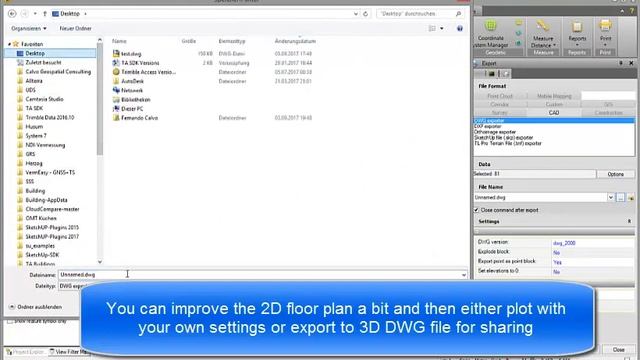
Task: Select Camtasia Studio folder in tree
Action: tap(44, 99)
